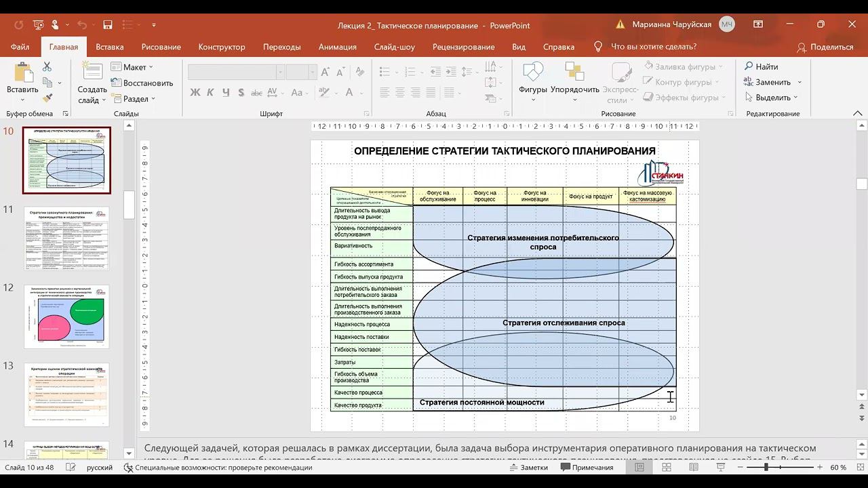Switch to Slide Sorter view icon
The width and height of the screenshot is (868, 488).
667,468
